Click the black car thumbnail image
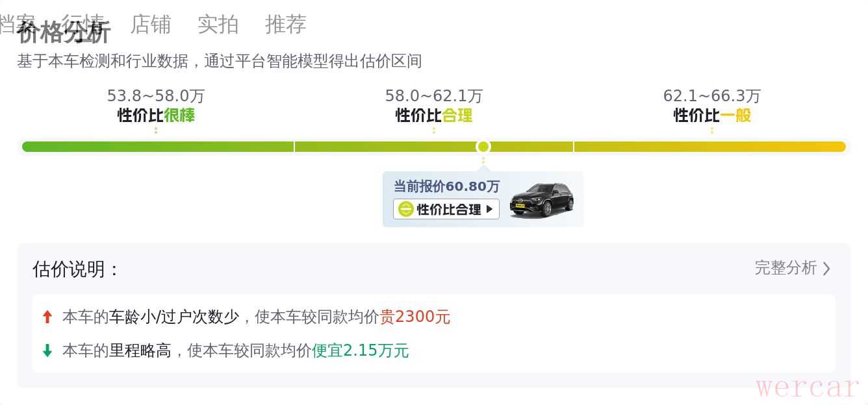 point(541,200)
